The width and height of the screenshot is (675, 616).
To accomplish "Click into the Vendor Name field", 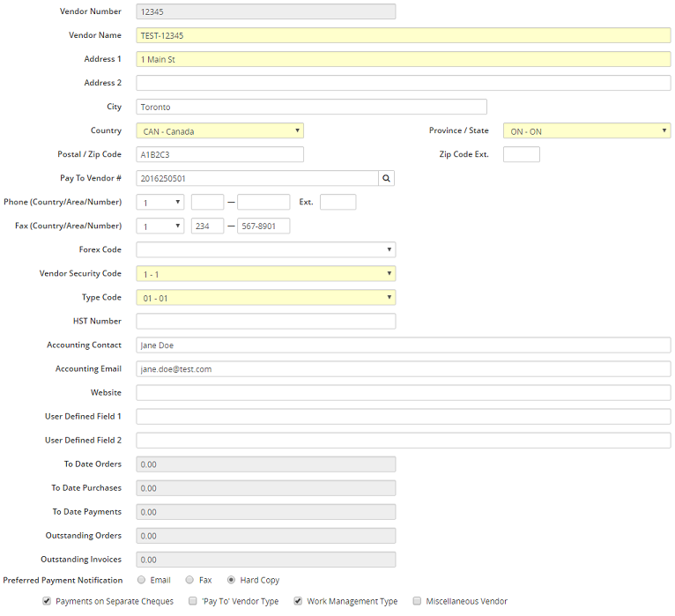I will [x=403, y=35].
